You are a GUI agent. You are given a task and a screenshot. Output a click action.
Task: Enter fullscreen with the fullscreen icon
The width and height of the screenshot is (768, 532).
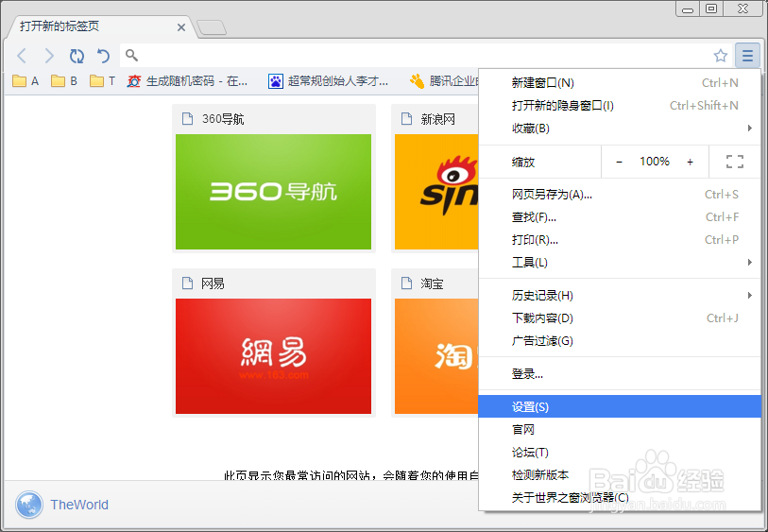(735, 162)
